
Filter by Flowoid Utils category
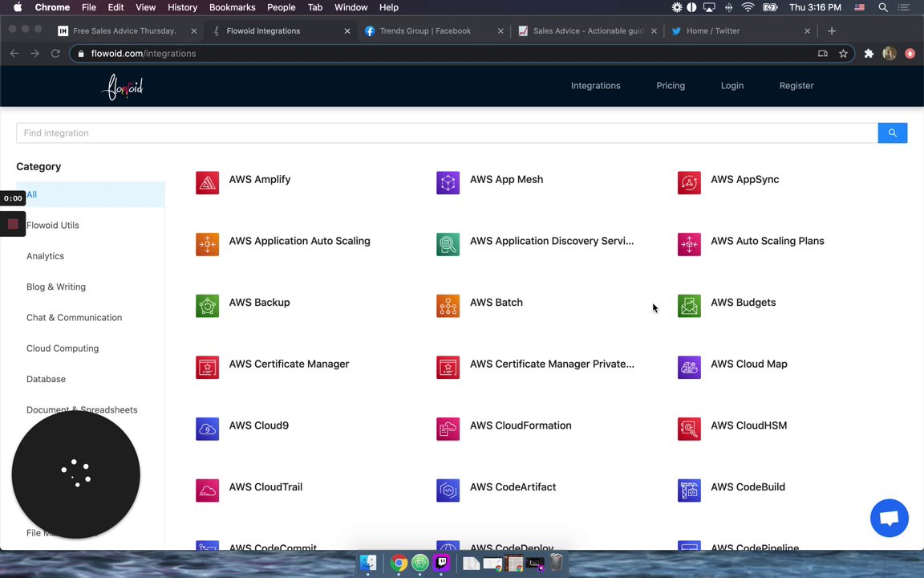[52, 225]
